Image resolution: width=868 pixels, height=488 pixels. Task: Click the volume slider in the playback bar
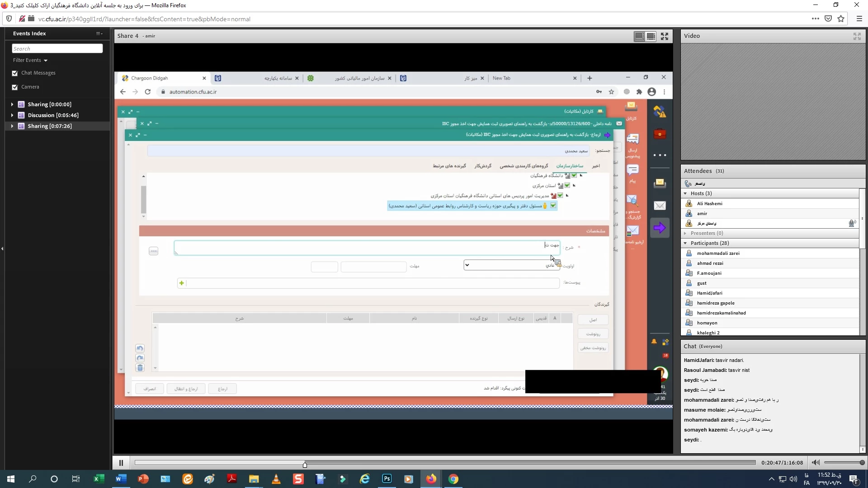pos(843,463)
